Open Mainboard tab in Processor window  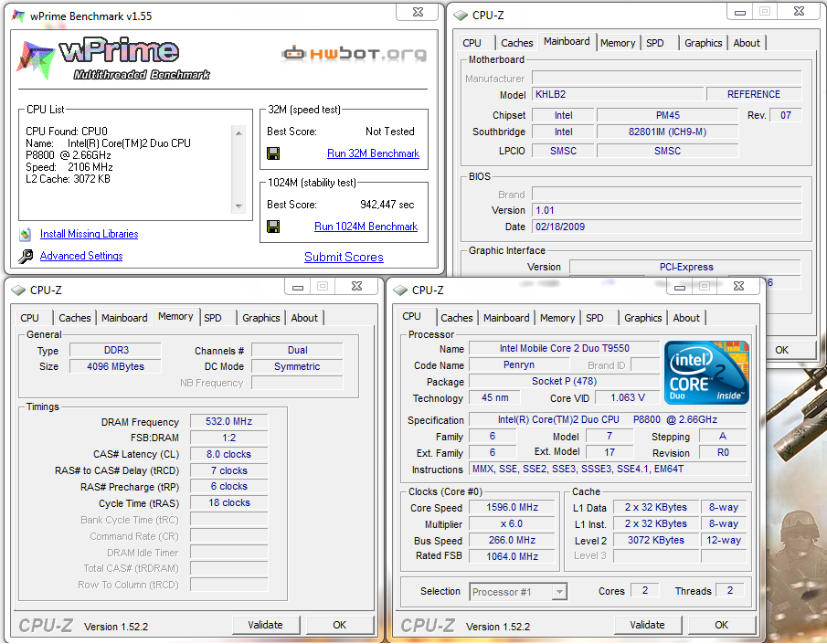pyautogui.click(x=506, y=318)
